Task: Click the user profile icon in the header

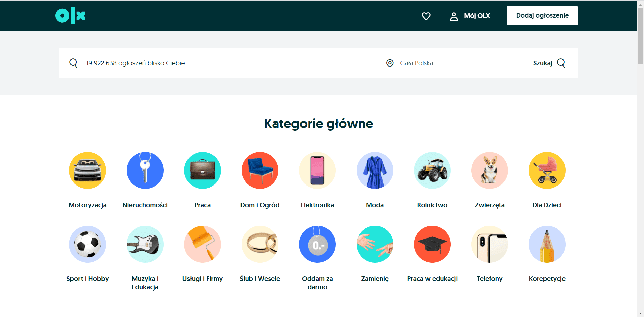Action: 454,16
